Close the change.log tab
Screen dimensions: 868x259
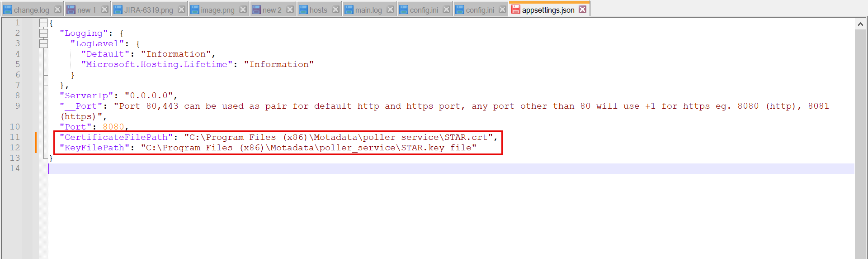pos(57,10)
